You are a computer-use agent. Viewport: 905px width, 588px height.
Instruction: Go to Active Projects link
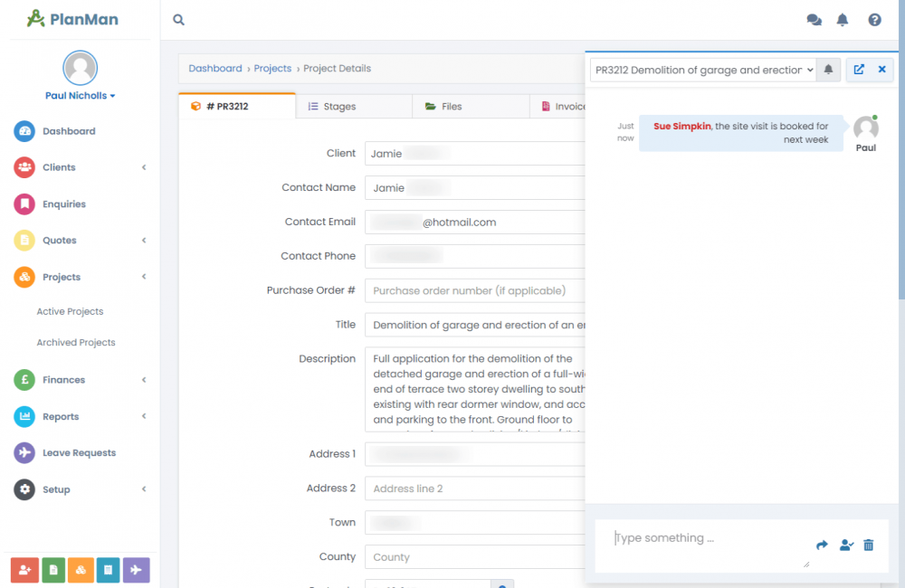[70, 311]
